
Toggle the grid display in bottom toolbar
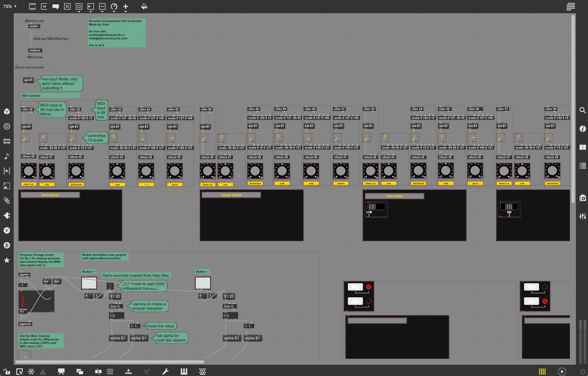(110, 372)
